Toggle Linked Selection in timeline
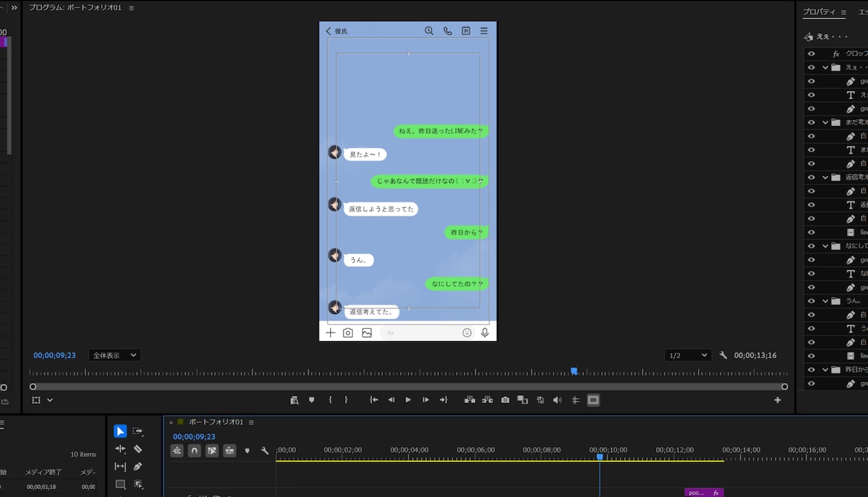Viewport: 868px width, 497px height. coord(212,451)
